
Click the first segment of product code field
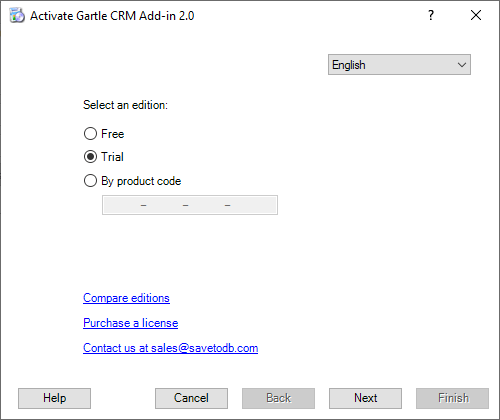tap(122, 205)
